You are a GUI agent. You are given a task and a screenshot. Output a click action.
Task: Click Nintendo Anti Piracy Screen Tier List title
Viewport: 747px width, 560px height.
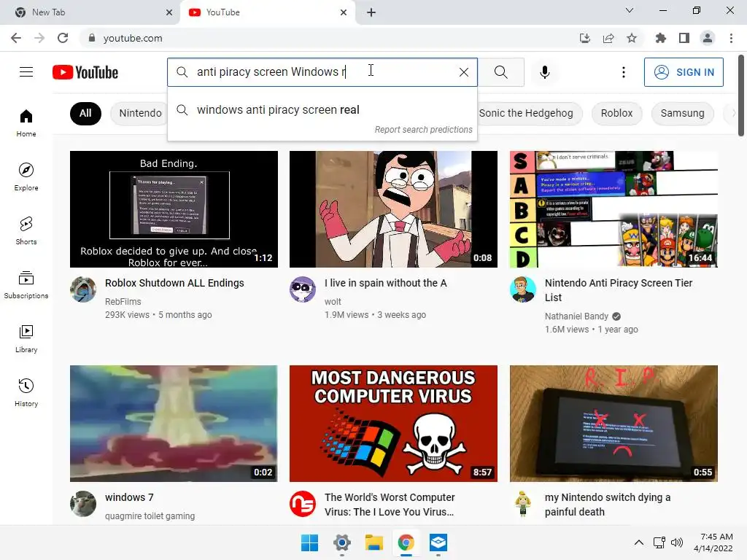coord(619,290)
